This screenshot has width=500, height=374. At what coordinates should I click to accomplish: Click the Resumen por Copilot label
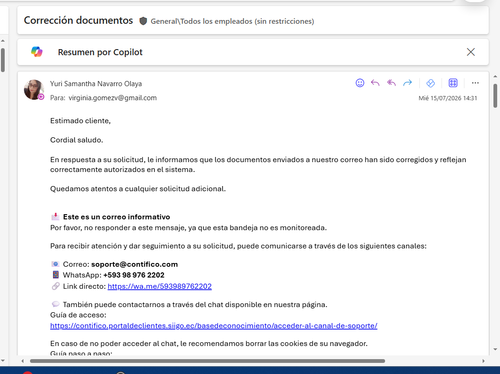pos(100,52)
